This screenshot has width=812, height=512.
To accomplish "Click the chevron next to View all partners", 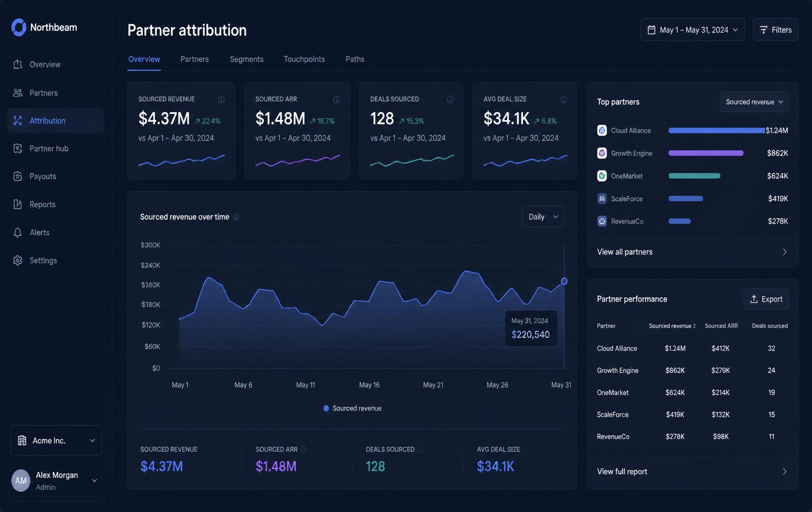I will [x=785, y=252].
